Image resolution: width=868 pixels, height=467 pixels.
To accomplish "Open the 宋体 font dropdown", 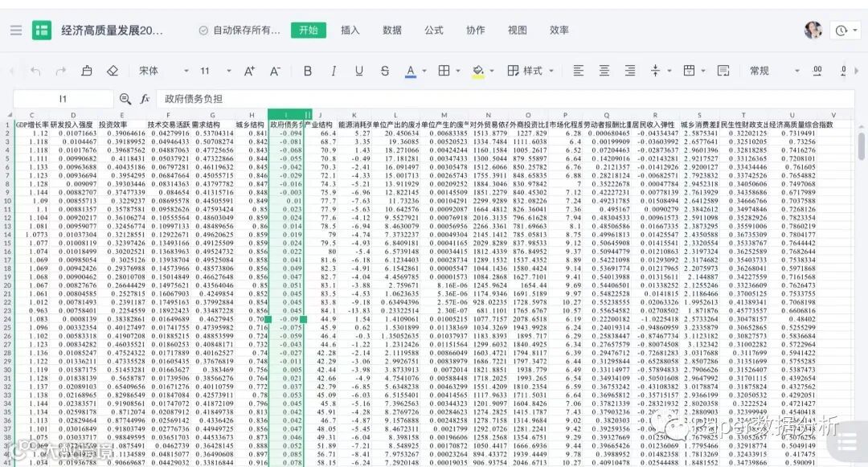I will pos(163,71).
